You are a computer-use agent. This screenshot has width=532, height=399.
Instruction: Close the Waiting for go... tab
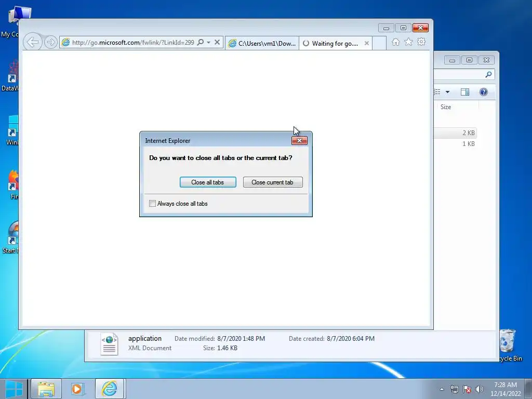point(366,44)
